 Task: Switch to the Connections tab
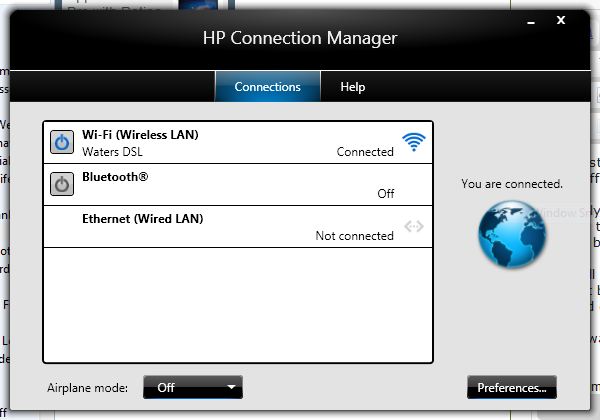tap(267, 87)
